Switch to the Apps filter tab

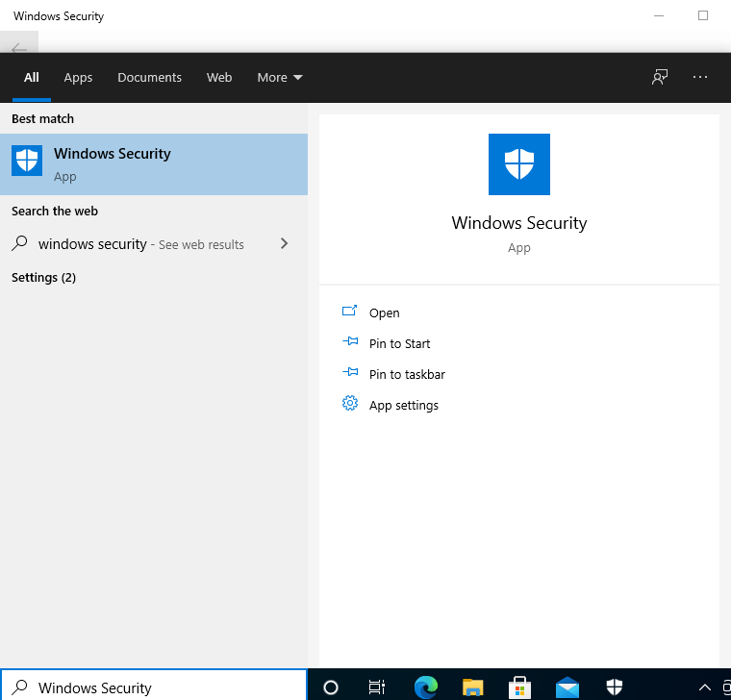click(78, 78)
